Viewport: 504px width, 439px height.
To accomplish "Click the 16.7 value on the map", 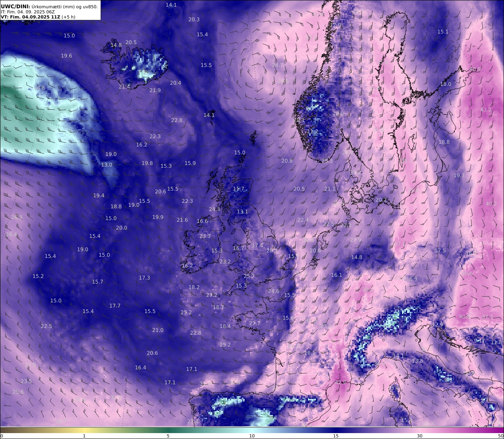I will [x=239, y=248].
